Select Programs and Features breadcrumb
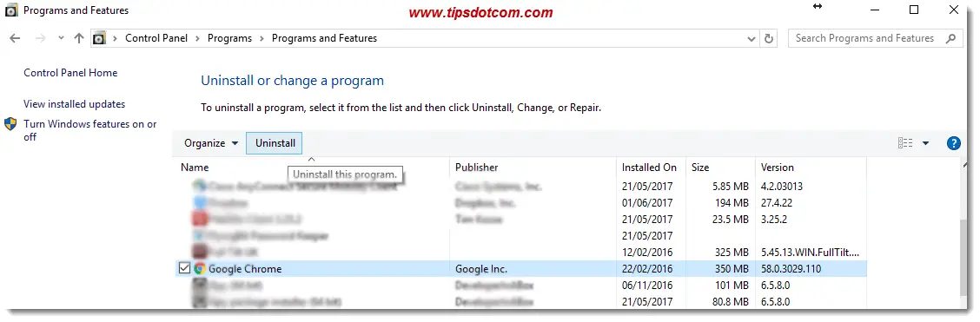Viewport: 980px width, 322px height. click(x=324, y=38)
